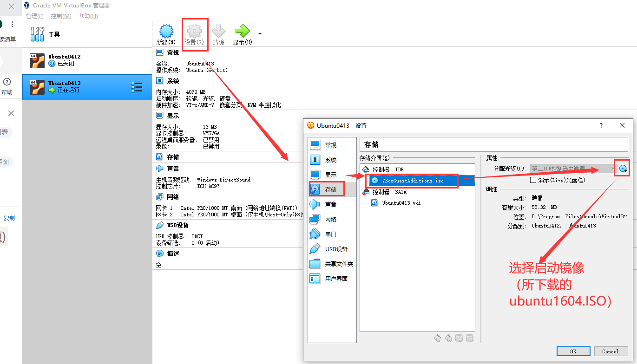Viewport: 637px width, 364px height.
Task: Click the add attachment icon below storage tree
Action: pyautogui.click(x=459, y=338)
